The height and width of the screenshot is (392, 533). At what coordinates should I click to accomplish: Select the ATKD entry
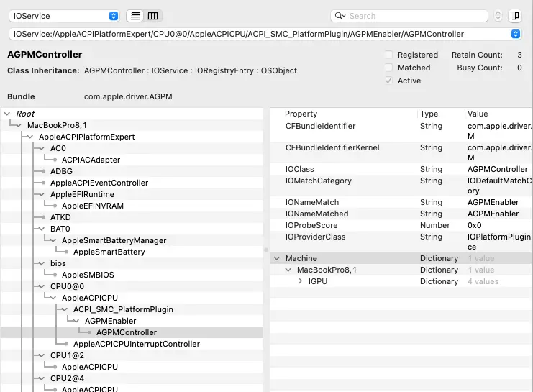point(60,217)
